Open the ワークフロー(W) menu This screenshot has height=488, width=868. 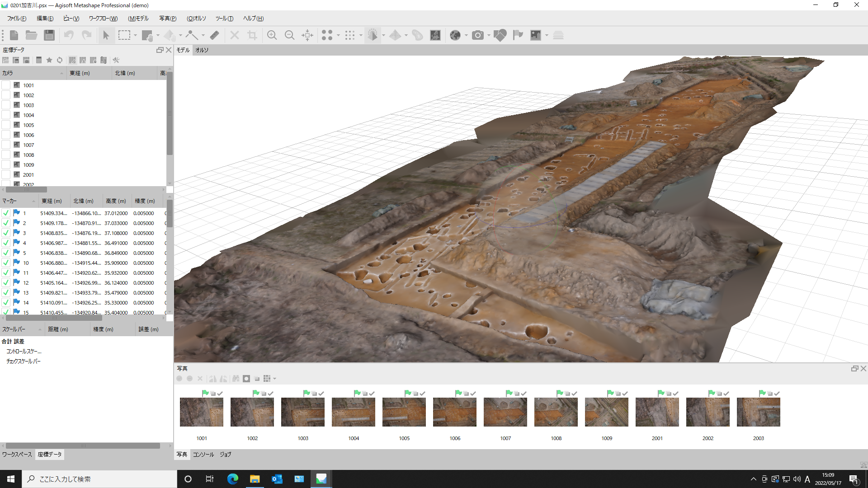pyautogui.click(x=103, y=19)
